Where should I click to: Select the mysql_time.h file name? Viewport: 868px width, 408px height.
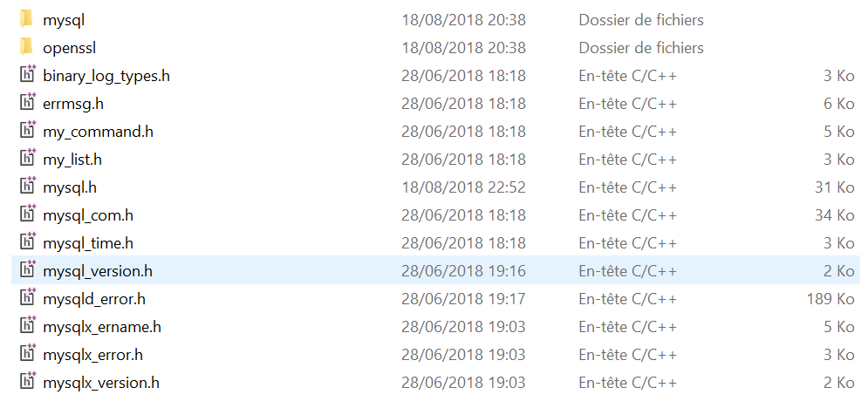tap(88, 243)
